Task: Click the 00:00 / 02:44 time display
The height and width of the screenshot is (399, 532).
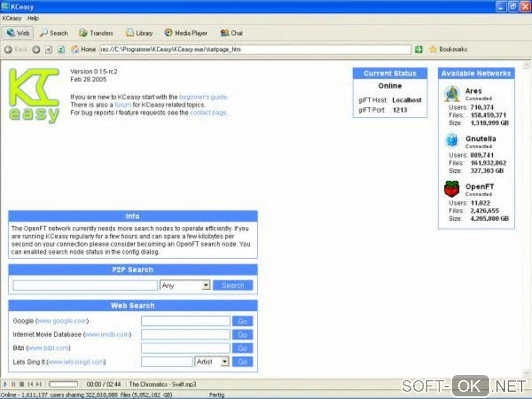Action: 103,384
